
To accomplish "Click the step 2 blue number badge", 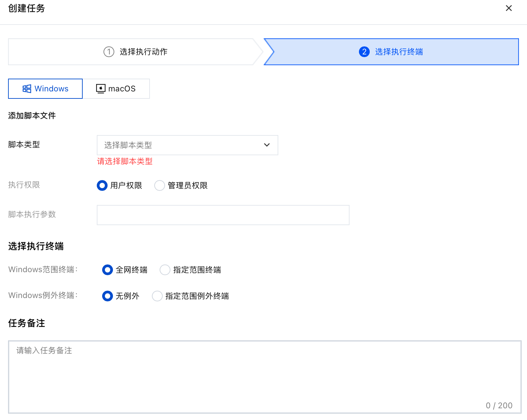I will click(364, 52).
